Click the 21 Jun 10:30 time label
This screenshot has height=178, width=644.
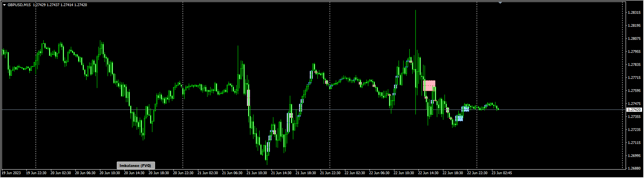pyautogui.click(x=257, y=173)
